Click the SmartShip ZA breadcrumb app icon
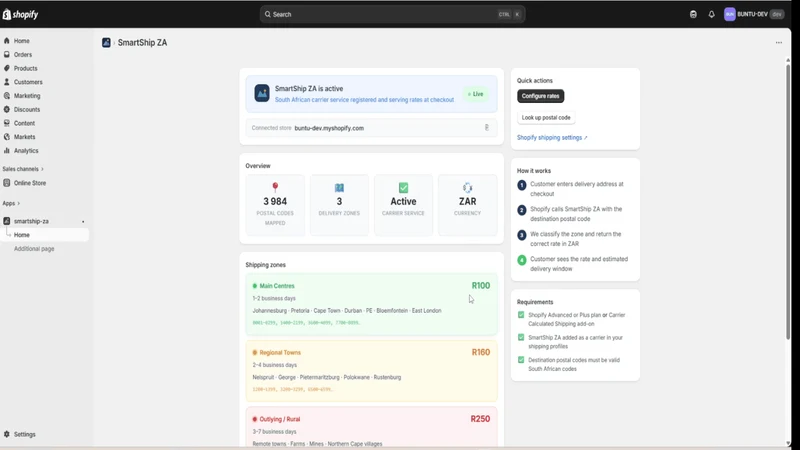The height and width of the screenshot is (450, 800). pyautogui.click(x=106, y=43)
